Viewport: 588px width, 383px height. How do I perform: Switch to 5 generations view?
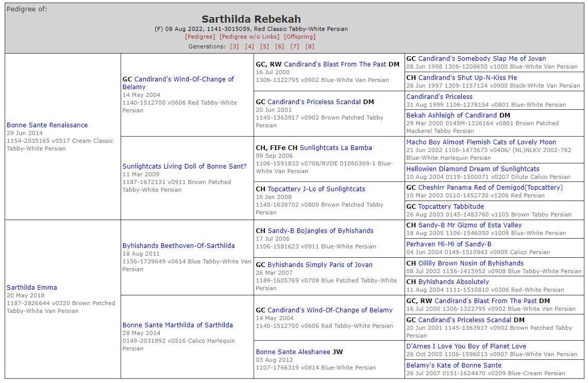click(x=264, y=46)
